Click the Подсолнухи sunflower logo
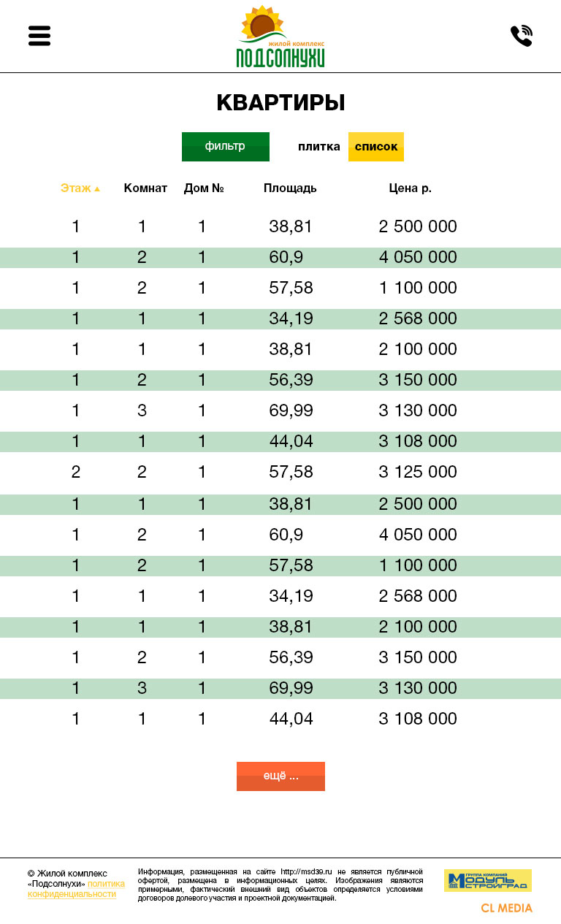561x924 pixels. [x=280, y=37]
